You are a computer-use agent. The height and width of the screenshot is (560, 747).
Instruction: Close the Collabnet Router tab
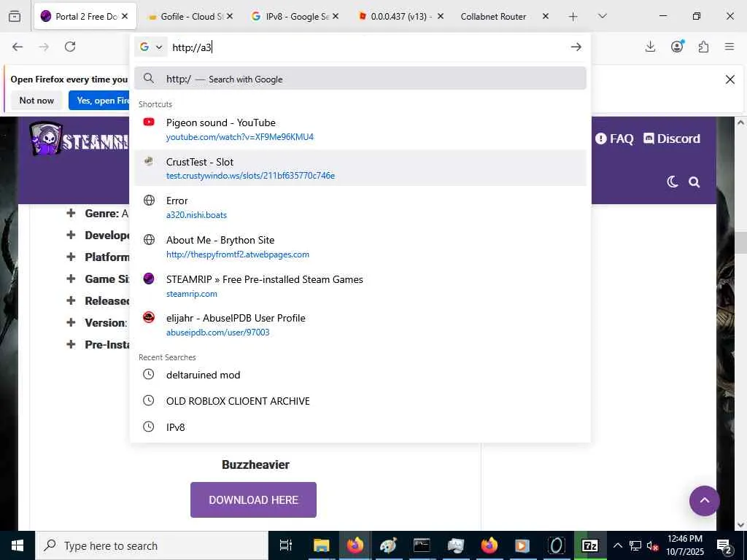tap(546, 16)
